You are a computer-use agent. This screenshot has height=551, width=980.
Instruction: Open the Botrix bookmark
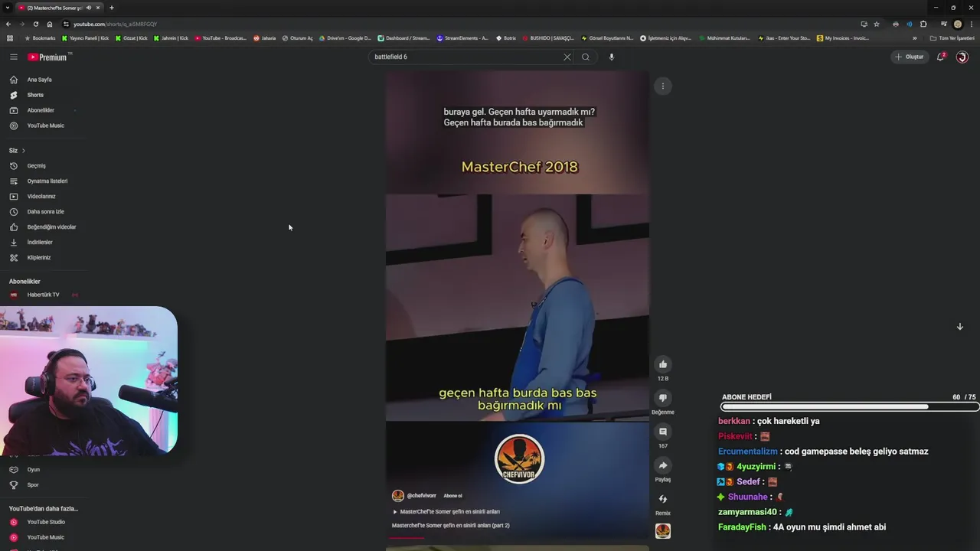[505, 38]
